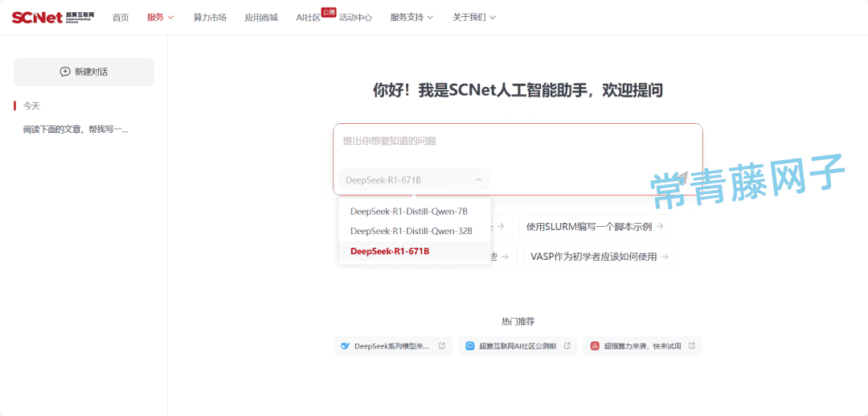Go to 首页 in the top navigation
868x416 pixels.
click(x=120, y=17)
